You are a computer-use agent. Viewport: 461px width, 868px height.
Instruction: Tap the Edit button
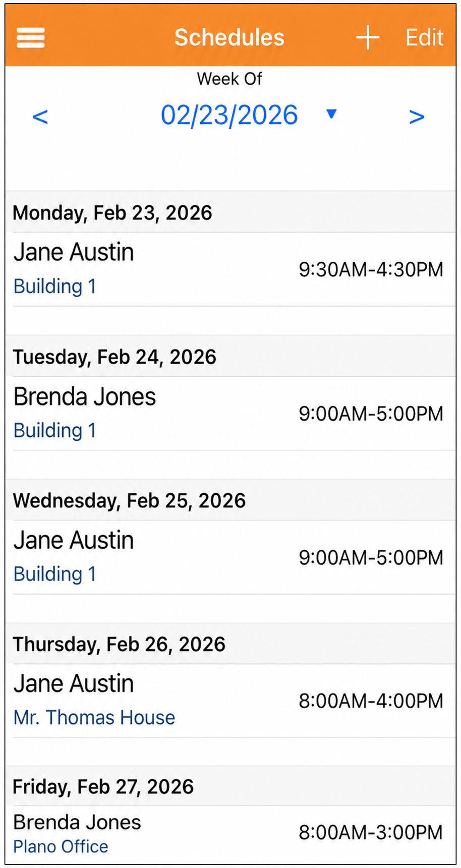(x=424, y=37)
